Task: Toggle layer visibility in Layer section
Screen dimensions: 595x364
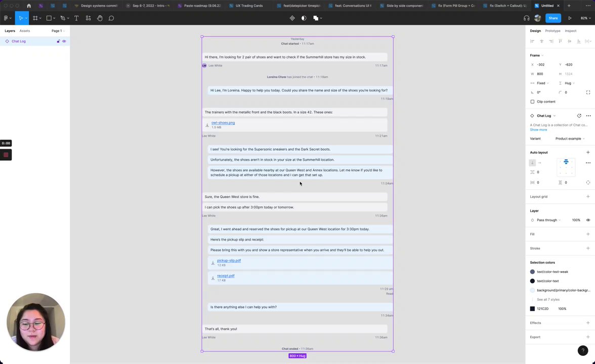Action: click(588, 220)
